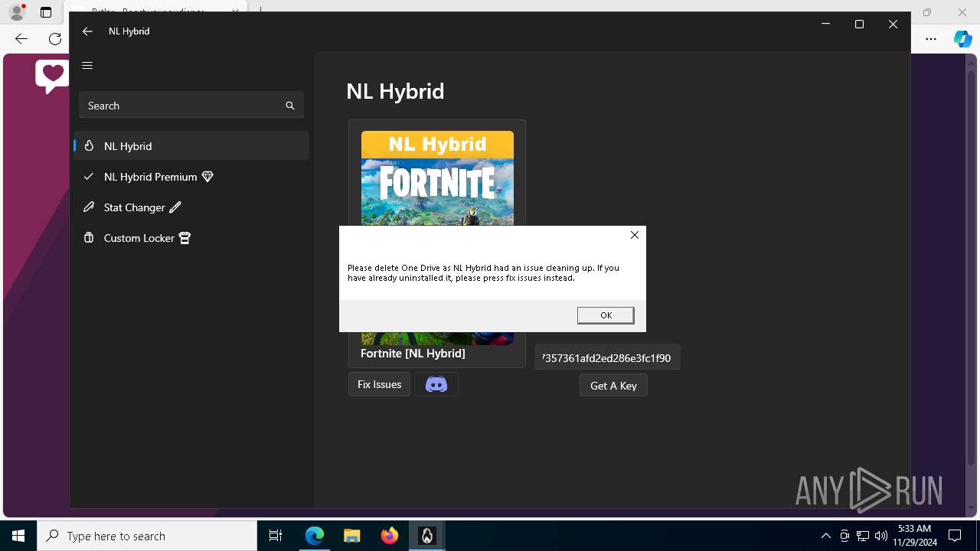Open the Discord link button
The width and height of the screenshot is (980, 551).
pyautogui.click(x=436, y=384)
